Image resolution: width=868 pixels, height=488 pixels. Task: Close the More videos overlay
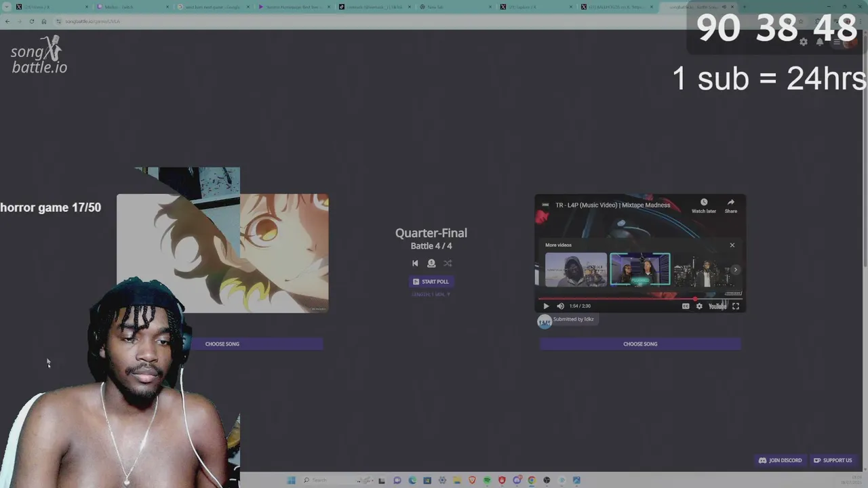732,245
